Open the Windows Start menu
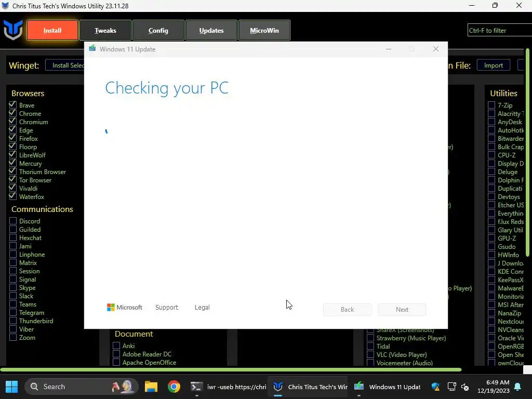This screenshot has width=532, height=399. coord(11,387)
